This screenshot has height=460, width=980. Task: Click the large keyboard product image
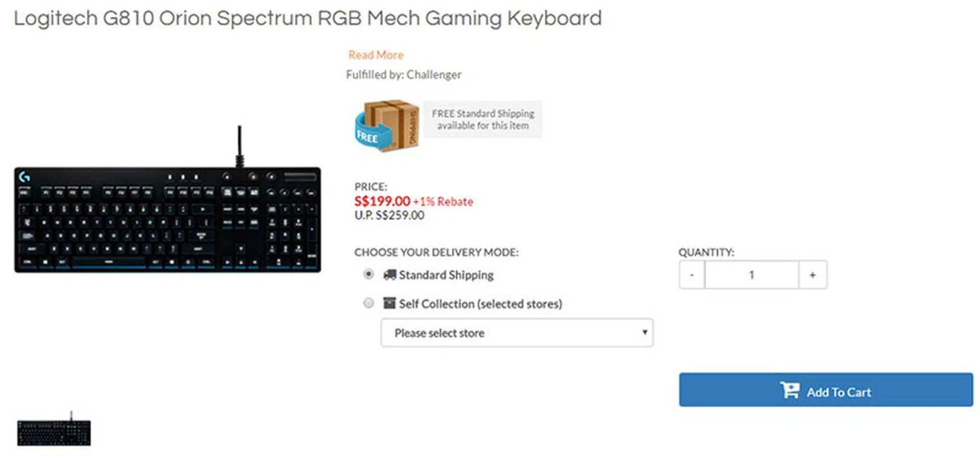pos(167,219)
